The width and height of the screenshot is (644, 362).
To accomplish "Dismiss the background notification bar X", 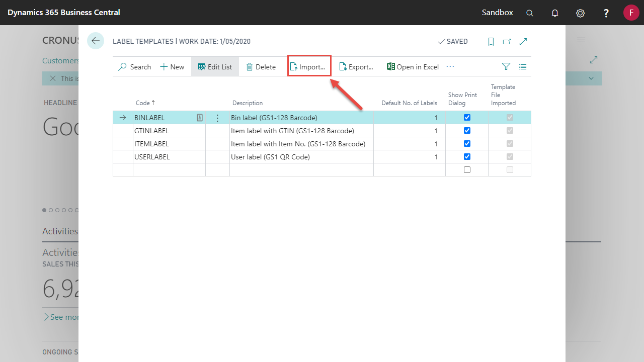I will (x=52, y=78).
